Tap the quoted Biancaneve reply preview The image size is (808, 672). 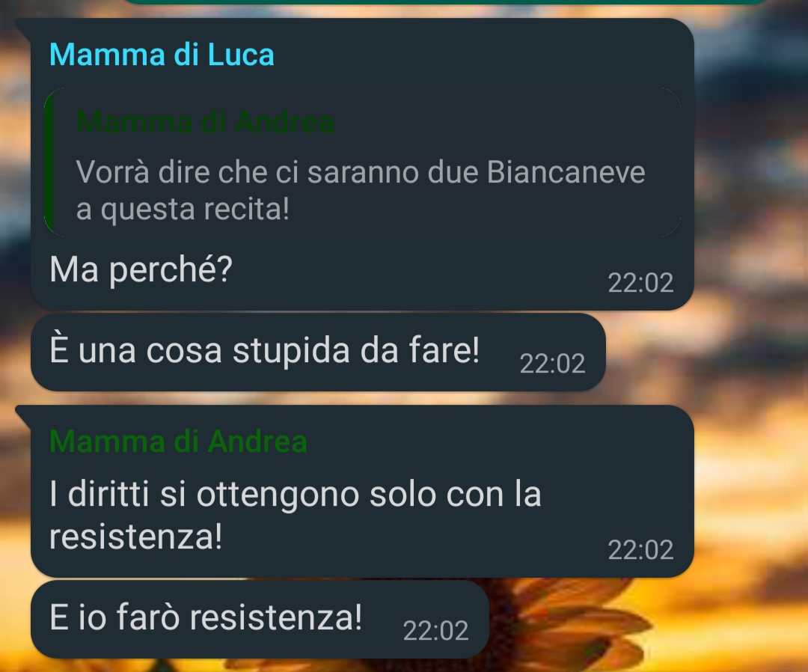[x=362, y=162]
